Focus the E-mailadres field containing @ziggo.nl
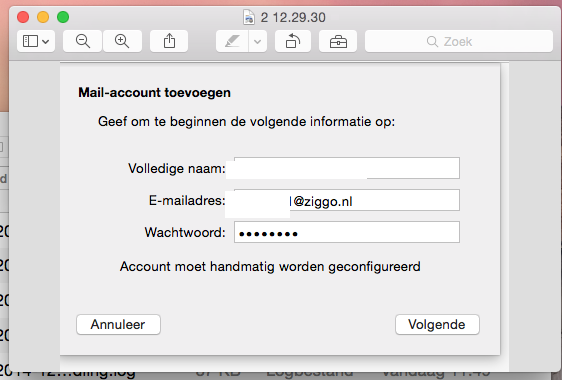Viewport: 562px width, 380px height. 347,200
